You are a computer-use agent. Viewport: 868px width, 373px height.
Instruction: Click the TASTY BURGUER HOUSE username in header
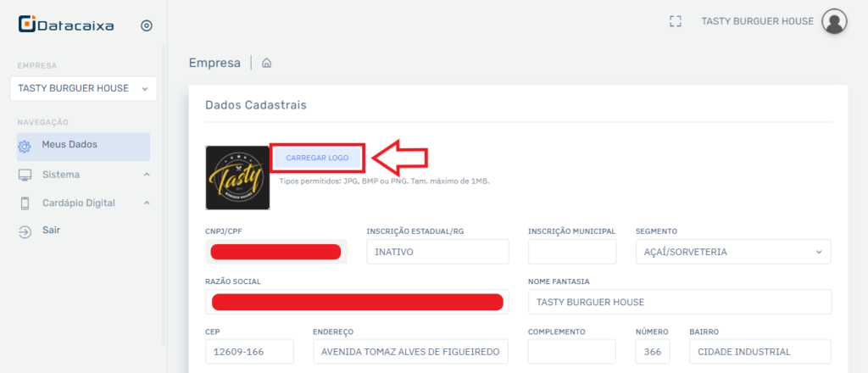(757, 21)
